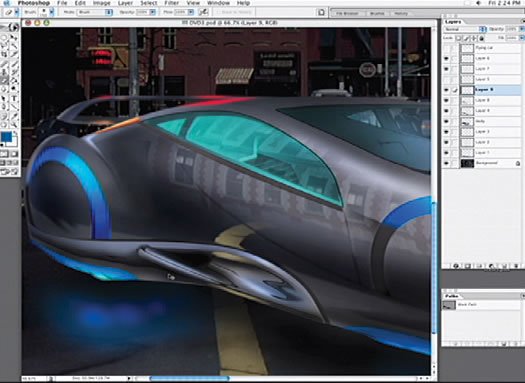Image resolution: width=525 pixels, height=383 pixels.
Task: Click Create New Layer icon in Layers panel
Action: coord(504,266)
